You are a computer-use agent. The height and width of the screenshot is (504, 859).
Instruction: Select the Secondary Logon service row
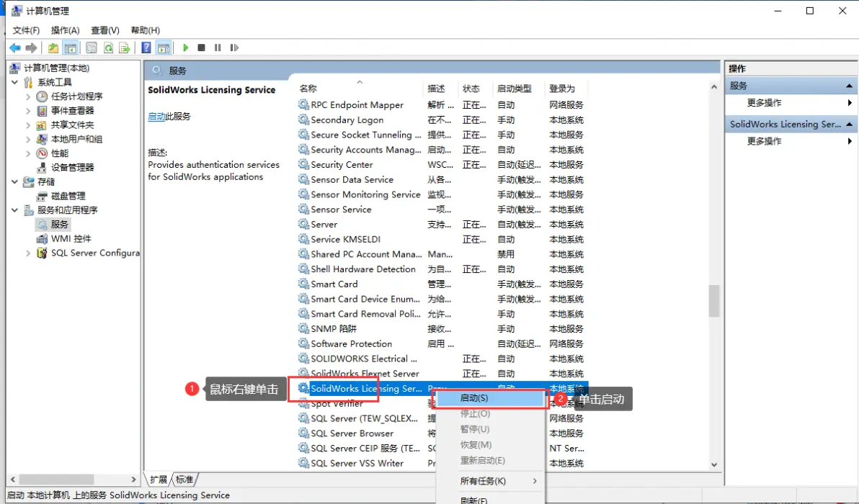click(x=441, y=120)
